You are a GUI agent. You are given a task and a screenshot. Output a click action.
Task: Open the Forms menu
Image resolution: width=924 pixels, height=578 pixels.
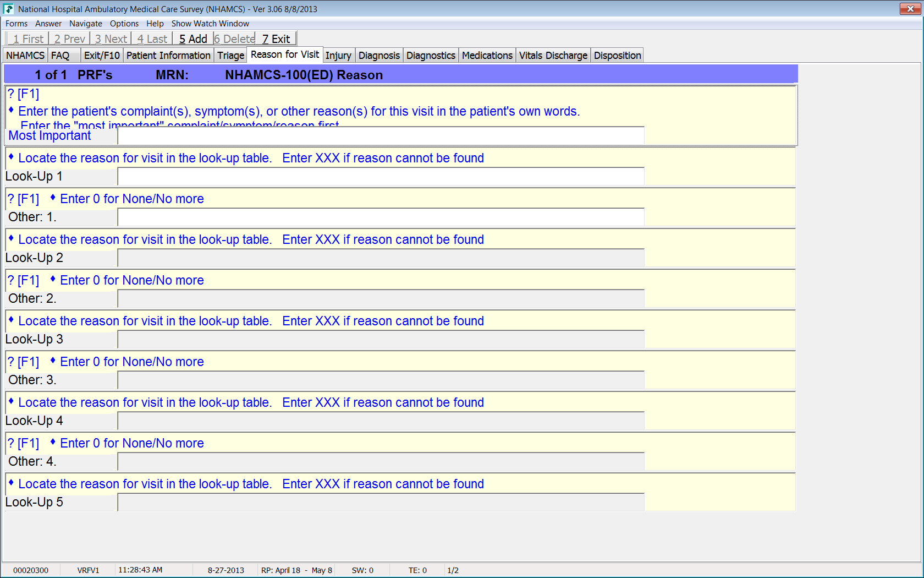(x=16, y=24)
